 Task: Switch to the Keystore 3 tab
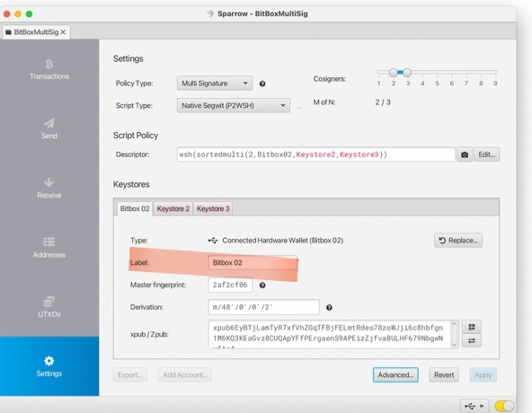tap(213, 208)
